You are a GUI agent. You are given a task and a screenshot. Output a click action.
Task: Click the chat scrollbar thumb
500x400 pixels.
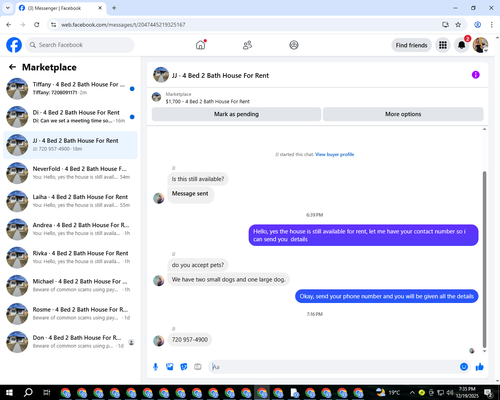484,259
